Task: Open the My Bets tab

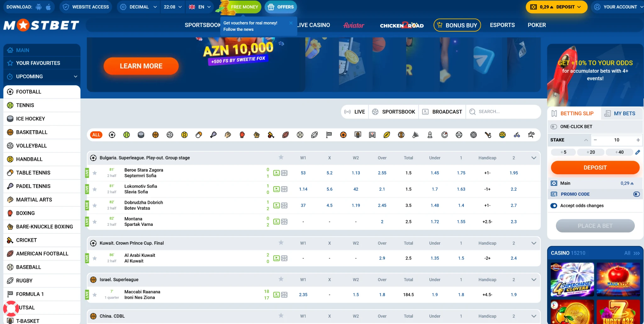Action: [622, 114]
